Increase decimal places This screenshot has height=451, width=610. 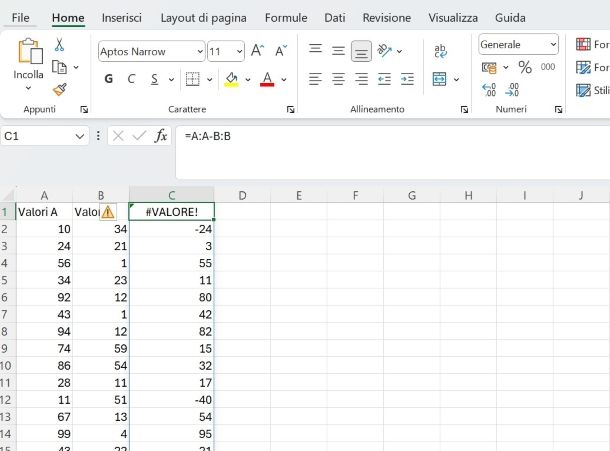coord(489,90)
